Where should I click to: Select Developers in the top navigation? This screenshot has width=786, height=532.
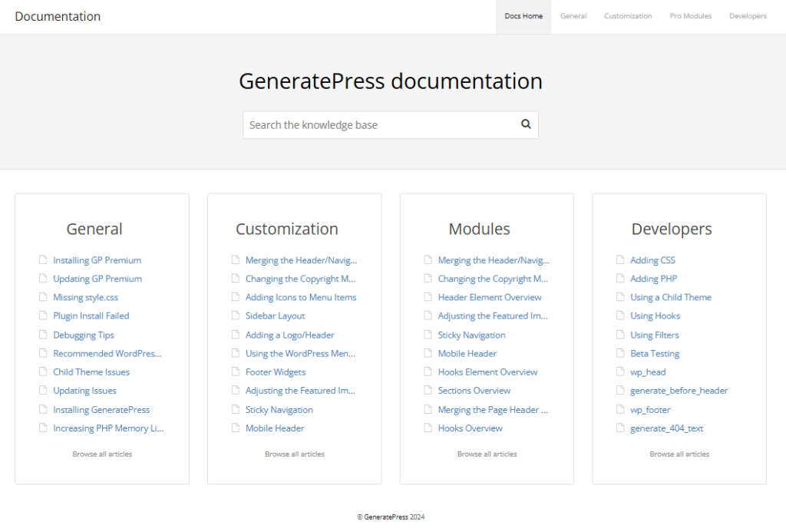click(748, 15)
